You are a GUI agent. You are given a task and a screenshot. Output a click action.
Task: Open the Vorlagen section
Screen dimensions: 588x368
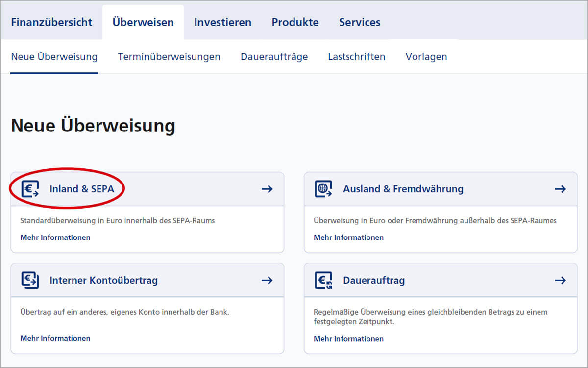point(426,56)
